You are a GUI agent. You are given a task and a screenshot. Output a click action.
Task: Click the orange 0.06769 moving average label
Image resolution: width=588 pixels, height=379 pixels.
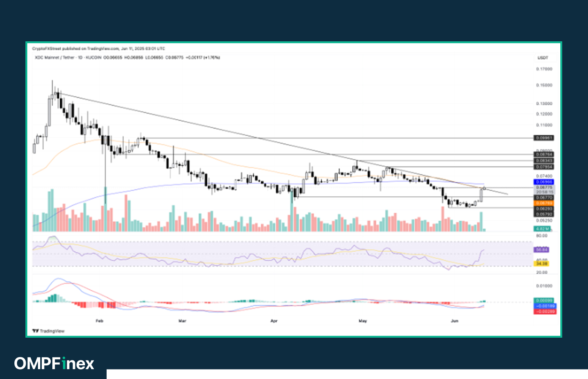point(544,203)
